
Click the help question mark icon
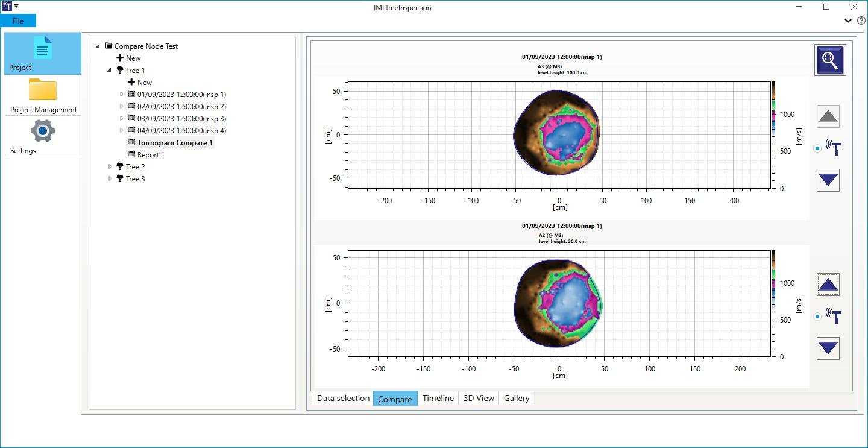pyautogui.click(x=861, y=21)
